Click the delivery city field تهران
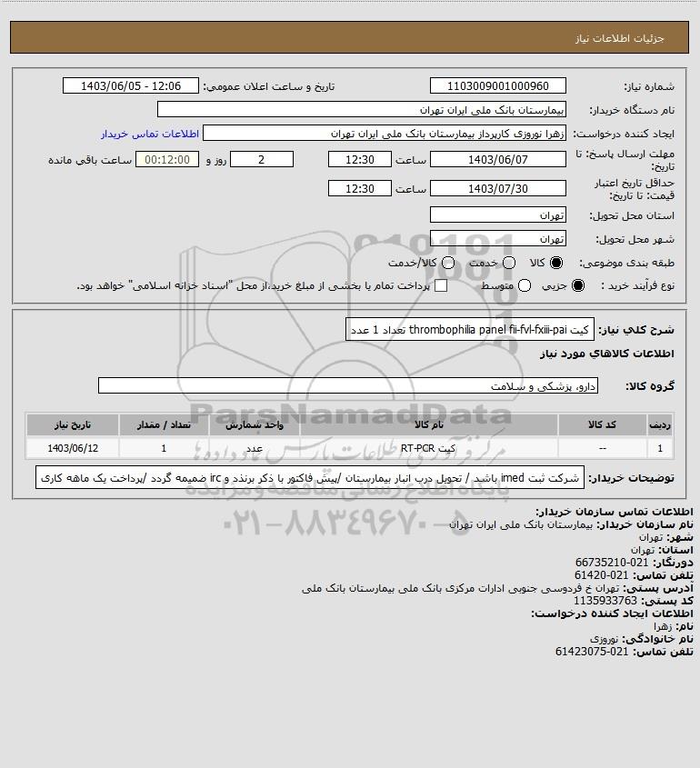700x768 pixels. click(x=497, y=238)
